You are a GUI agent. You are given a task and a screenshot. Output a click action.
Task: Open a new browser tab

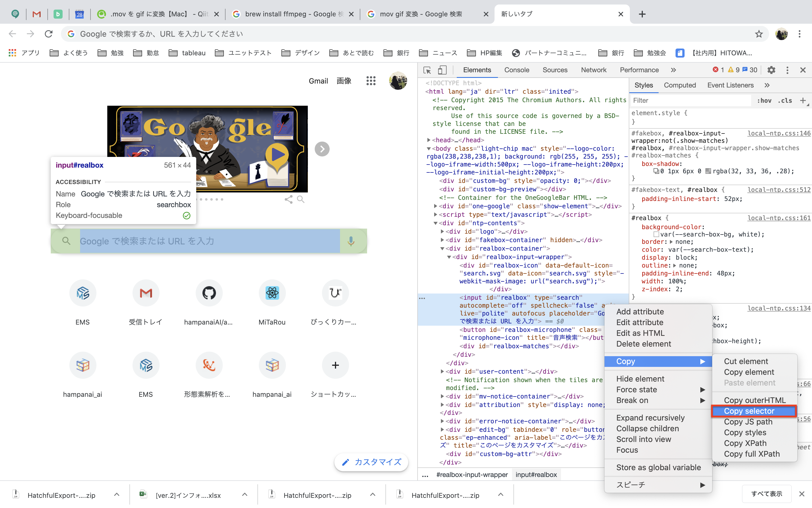click(x=642, y=14)
